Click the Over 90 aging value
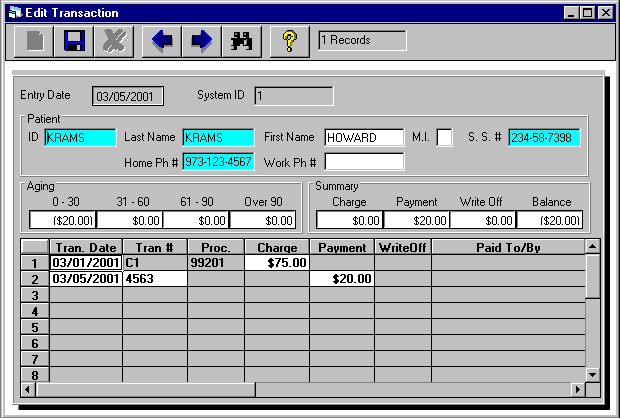This screenshot has width=620, height=418. click(263, 220)
